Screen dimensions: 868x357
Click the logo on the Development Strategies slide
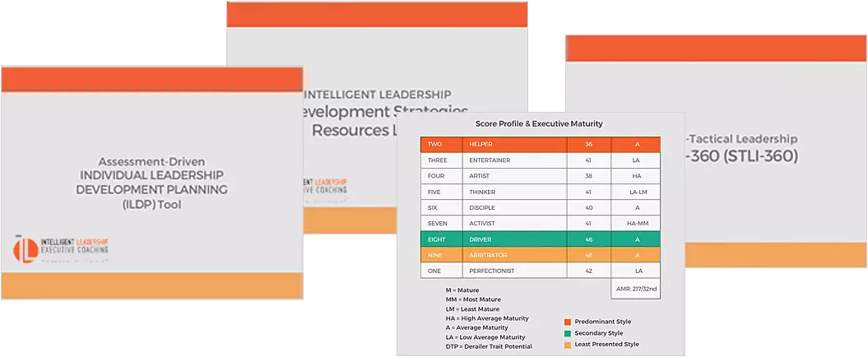[325, 190]
